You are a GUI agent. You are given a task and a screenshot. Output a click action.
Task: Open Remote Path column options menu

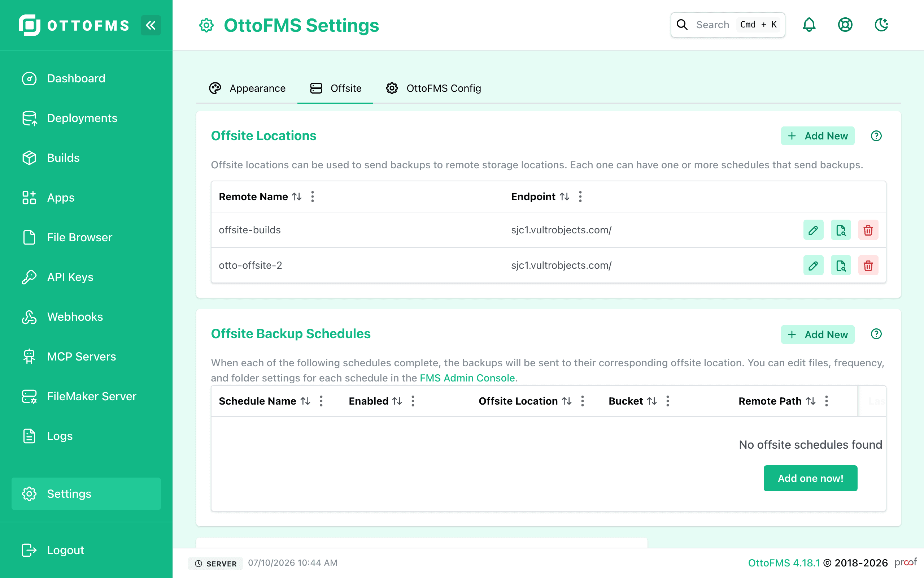(827, 401)
